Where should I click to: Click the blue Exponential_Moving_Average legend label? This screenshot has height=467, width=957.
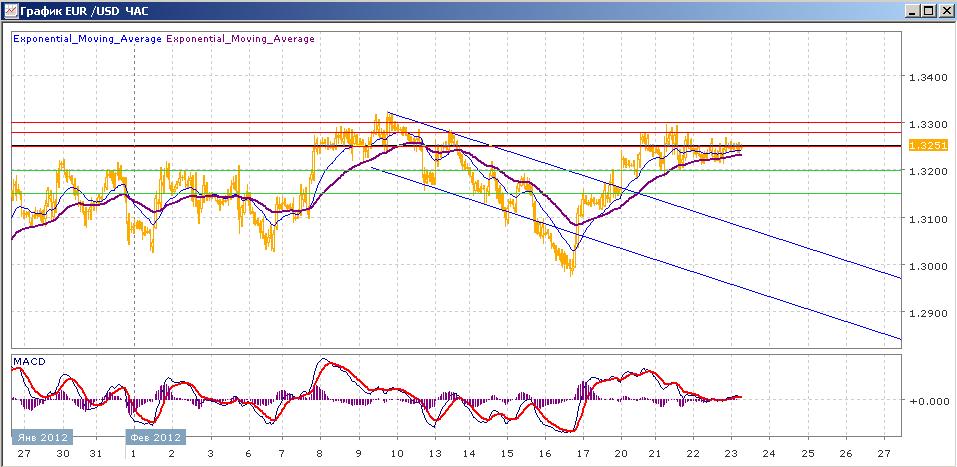[87, 39]
